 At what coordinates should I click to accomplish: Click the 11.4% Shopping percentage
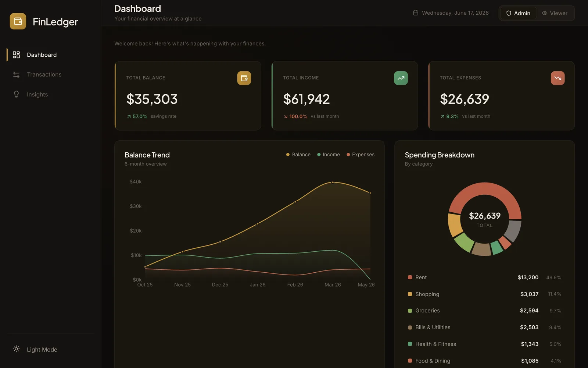(x=555, y=294)
